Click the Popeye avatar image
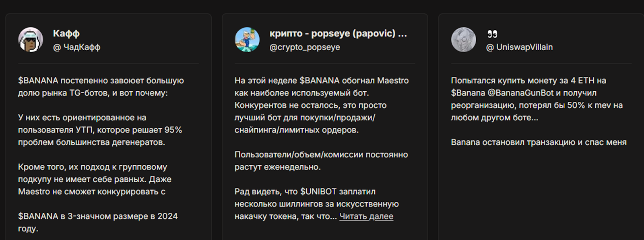Screen dimensions: 644x240 [x=247, y=40]
